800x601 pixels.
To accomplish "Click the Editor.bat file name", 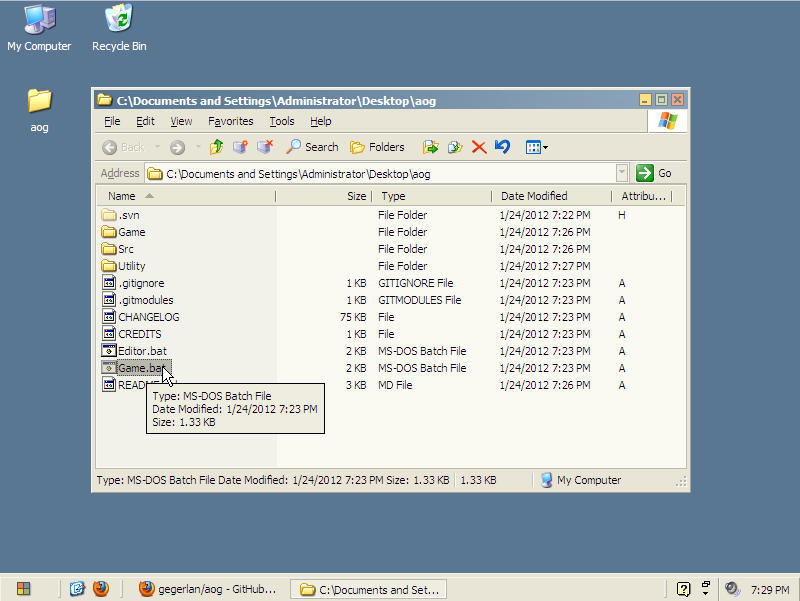I will coord(142,351).
